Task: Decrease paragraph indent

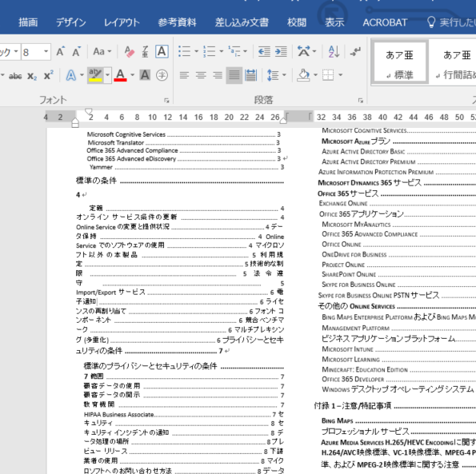Action: coord(264,51)
